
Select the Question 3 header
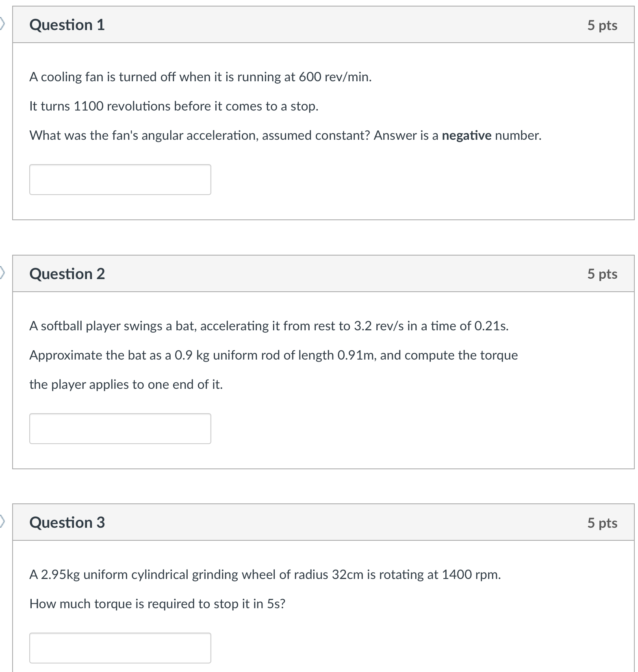click(x=67, y=522)
